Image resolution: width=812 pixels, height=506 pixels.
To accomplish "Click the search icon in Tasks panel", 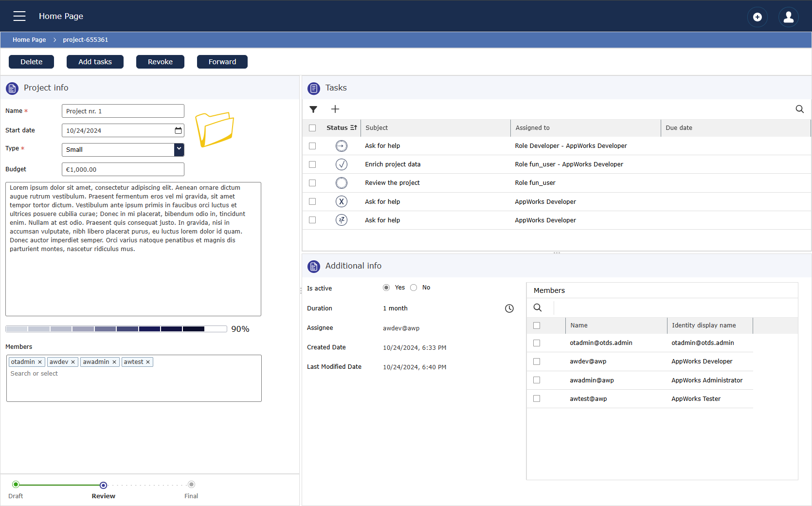I will click(x=799, y=109).
